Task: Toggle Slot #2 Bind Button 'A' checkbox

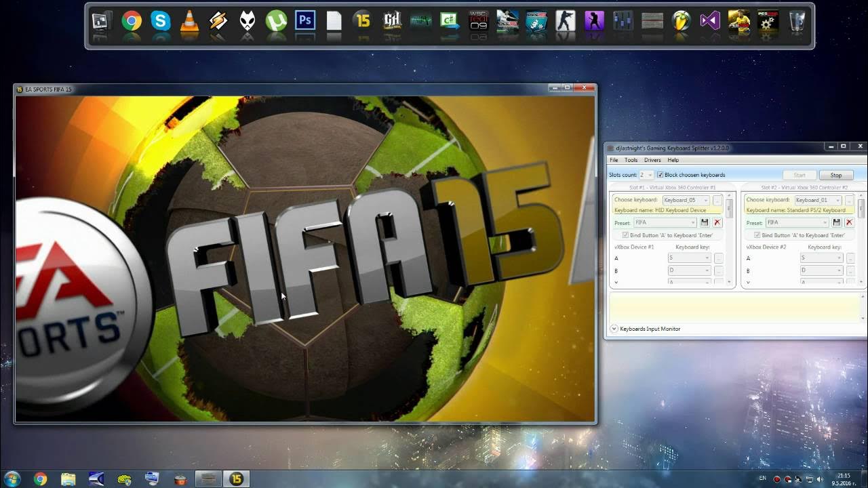Action: pos(757,235)
